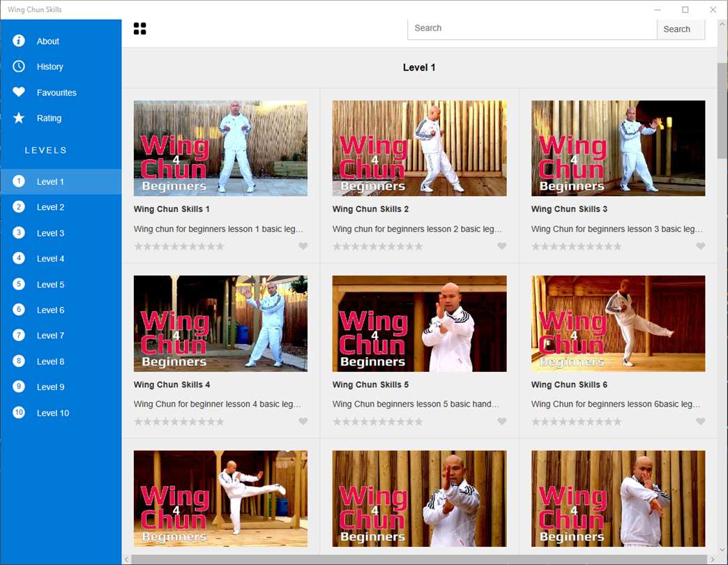Click the Level 4 number badge icon
This screenshot has height=565, width=728.
pos(19,258)
